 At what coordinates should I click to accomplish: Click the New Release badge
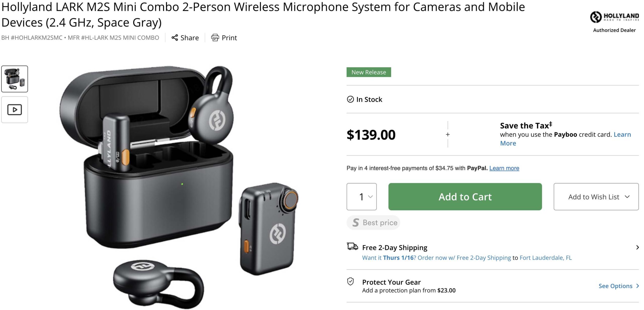(x=369, y=72)
